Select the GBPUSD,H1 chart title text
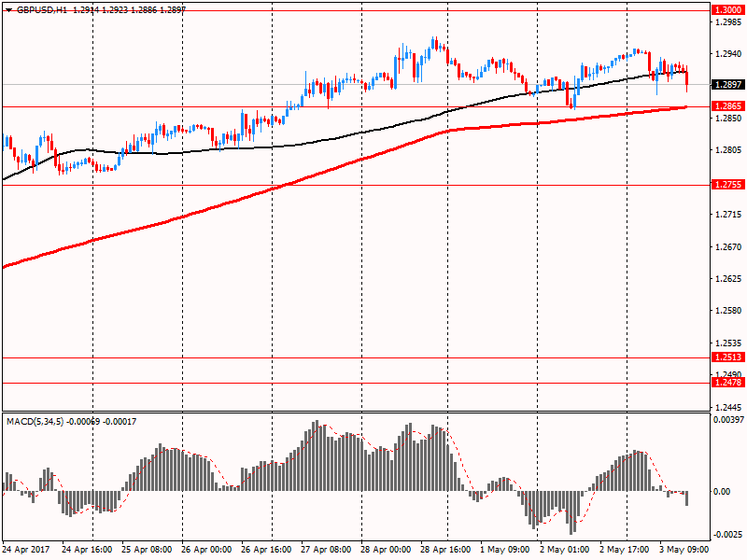This screenshot has height=560, width=747. 42,9
